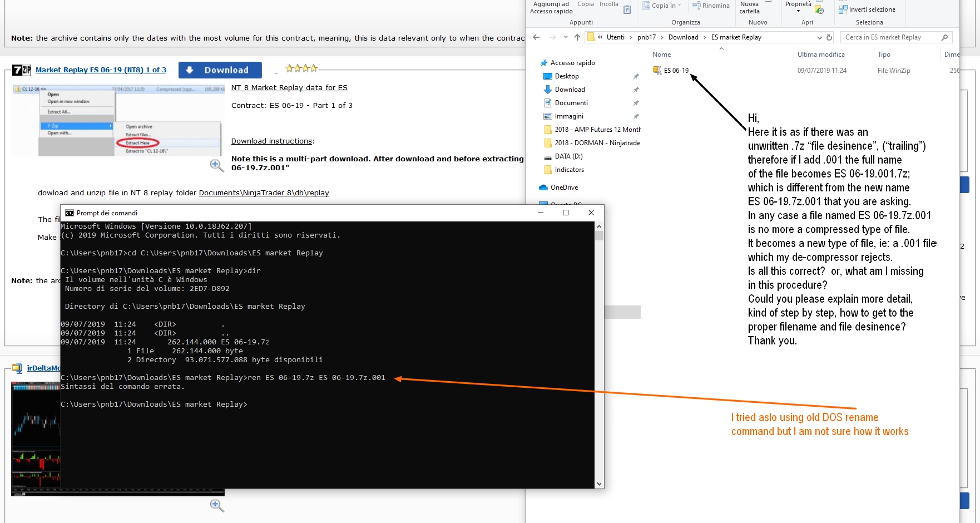Click Incolla in the Explorer ribbon
The width and height of the screenshot is (980, 523).
[x=609, y=4]
